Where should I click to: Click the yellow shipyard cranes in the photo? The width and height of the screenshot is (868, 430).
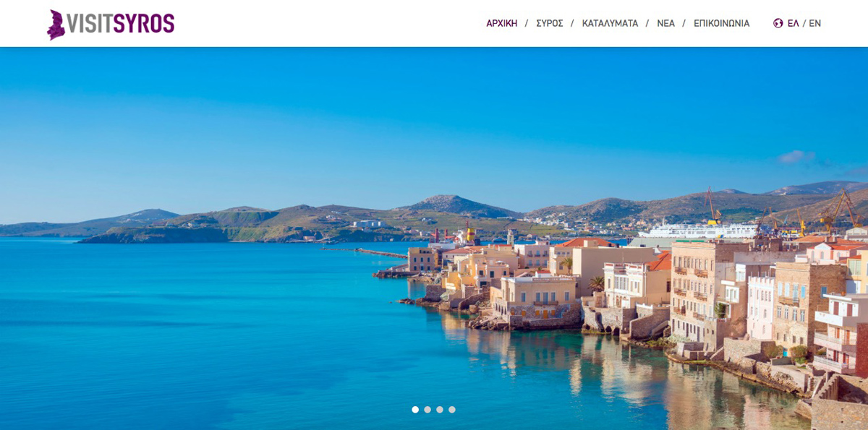click(x=839, y=210)
